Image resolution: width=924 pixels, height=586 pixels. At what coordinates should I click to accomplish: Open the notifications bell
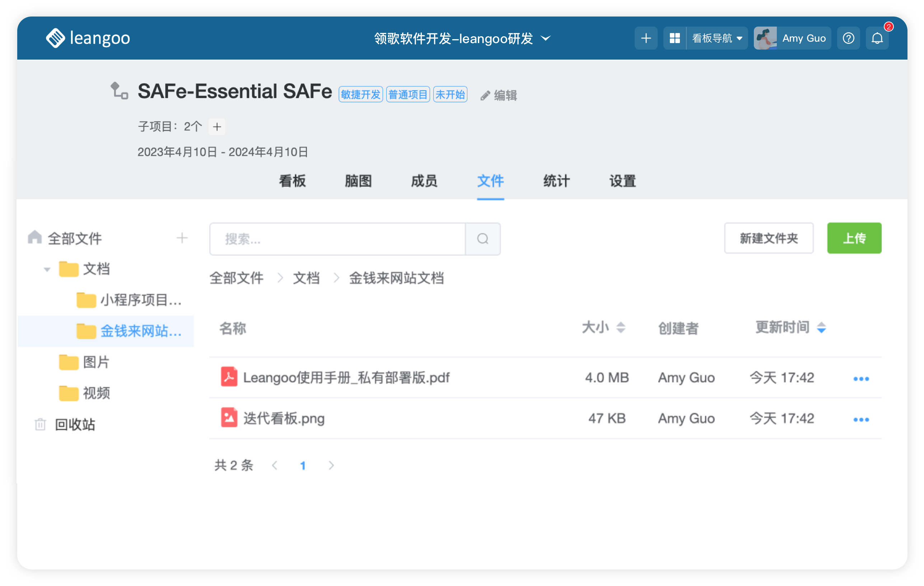tap(877, 38)
